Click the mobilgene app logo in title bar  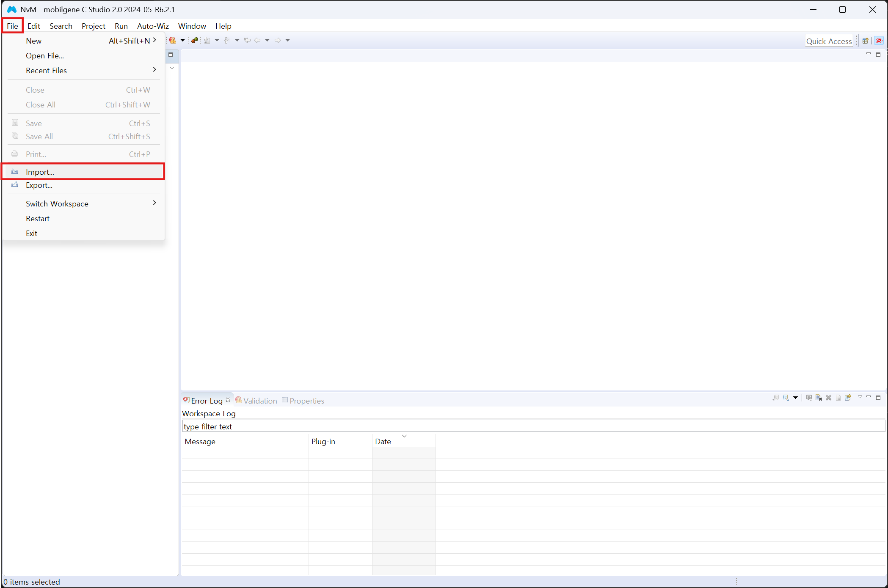[11, 9]
